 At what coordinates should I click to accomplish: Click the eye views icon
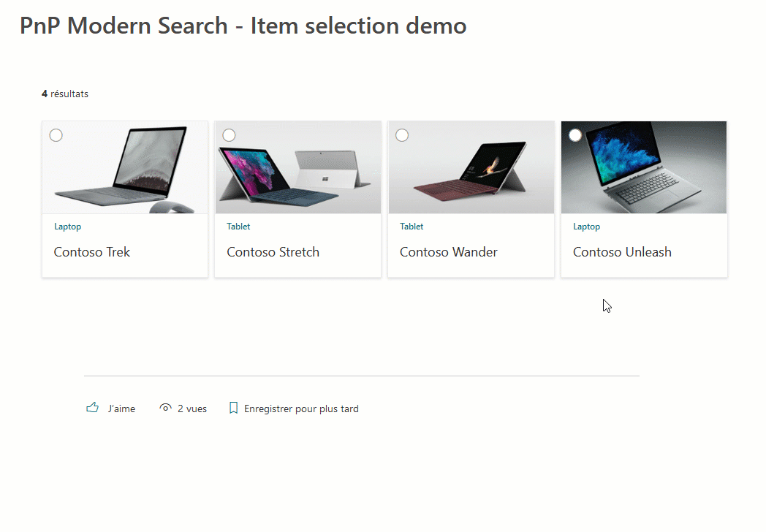(166, 408)
